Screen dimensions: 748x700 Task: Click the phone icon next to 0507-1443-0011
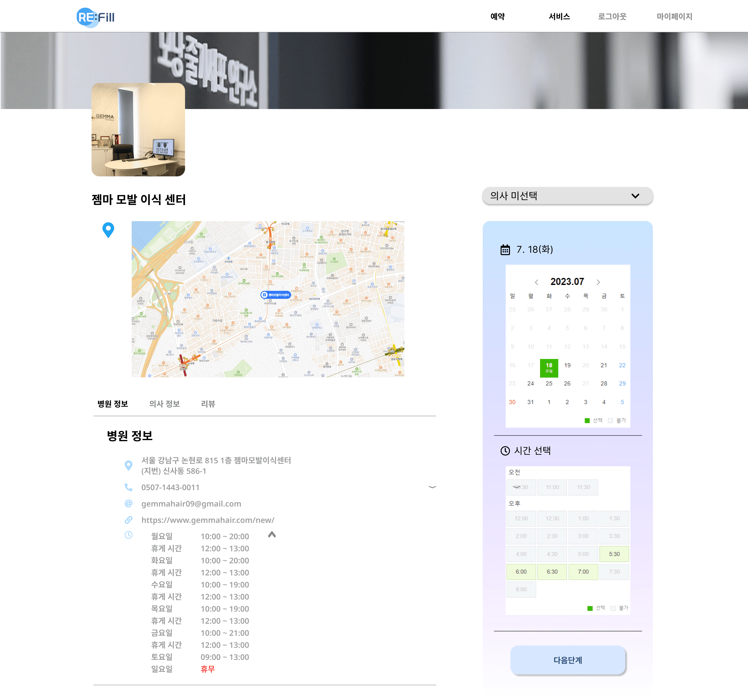pyautogui.click(x=128, y=487)
